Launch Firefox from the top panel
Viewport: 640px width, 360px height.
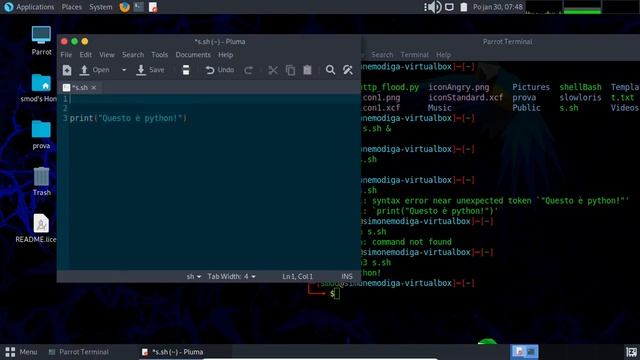point(124,7)
